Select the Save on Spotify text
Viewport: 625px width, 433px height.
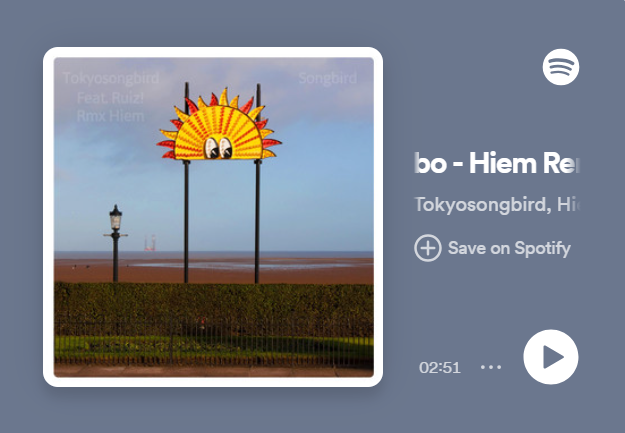(x=509, y=248)
